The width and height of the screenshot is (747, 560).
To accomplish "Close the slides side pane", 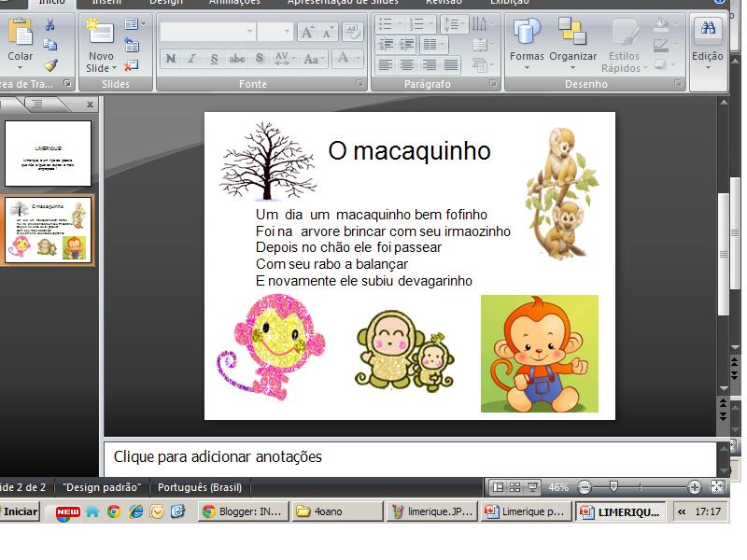I will 90,105.
